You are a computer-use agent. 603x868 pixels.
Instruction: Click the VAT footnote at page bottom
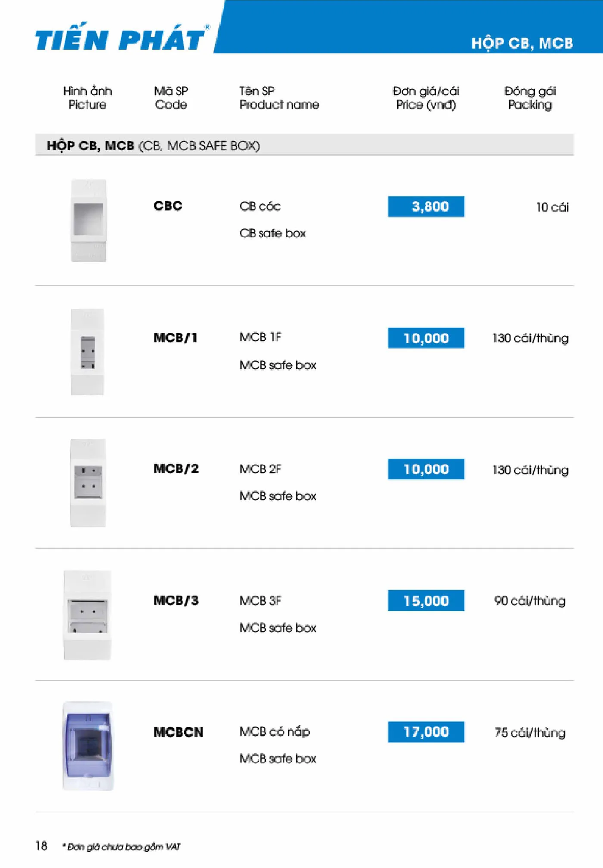pos(121,847)
